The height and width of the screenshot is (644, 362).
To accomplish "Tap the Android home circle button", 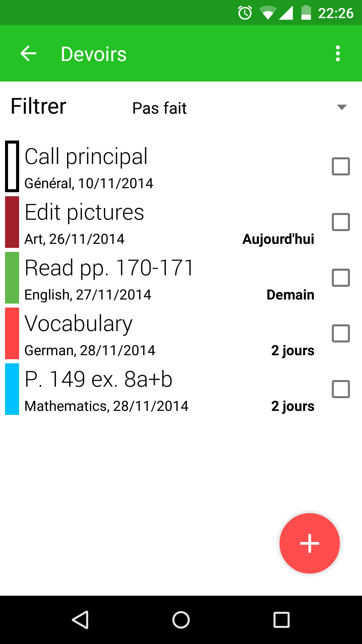I will (x=181, y=620).
